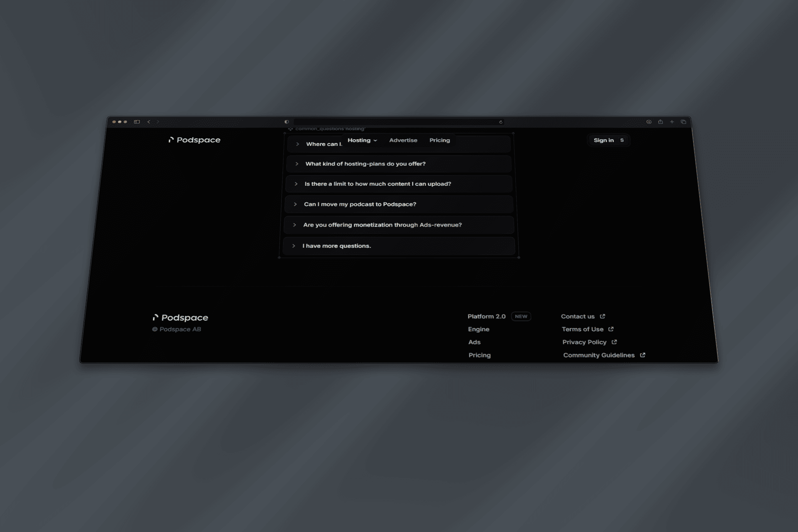Image resolution: width=798 pixels, height=532 pixels.
Task: Expand the Ads-revenue monetization question
Action: (382, 225)
